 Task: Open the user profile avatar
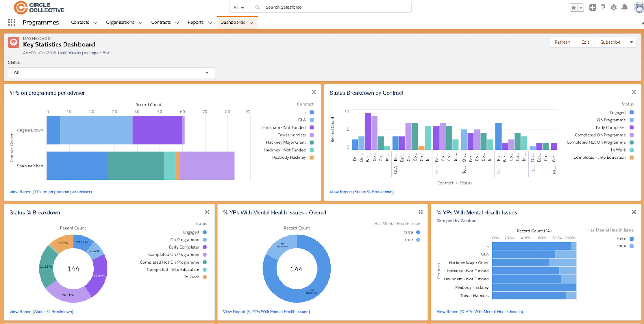coord(639,7)
